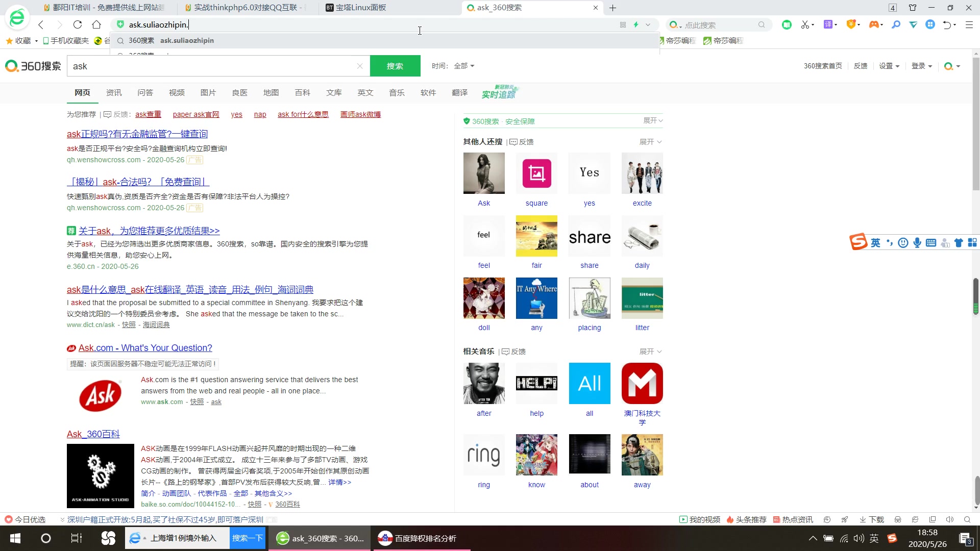The height and width of the screenshot is (551, 980).
Task: Enable reading mode green book icon
Action: coord(787,24)
